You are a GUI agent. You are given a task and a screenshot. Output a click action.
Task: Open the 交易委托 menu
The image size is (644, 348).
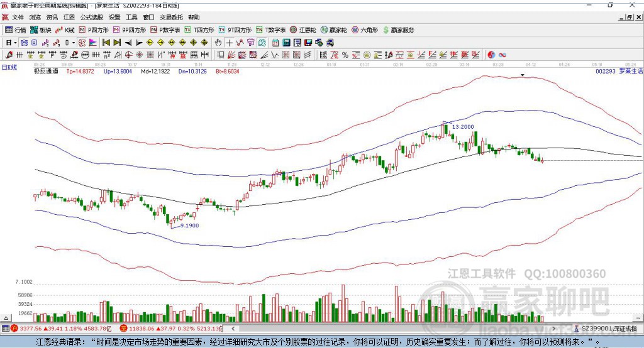point(171,17)
